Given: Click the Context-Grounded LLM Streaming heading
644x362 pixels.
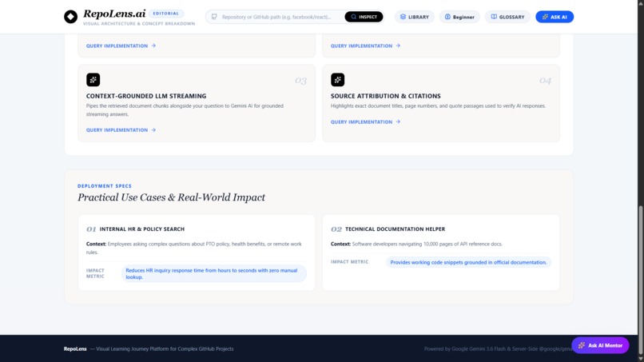Looking at the screenshot, I should (146, 96).
